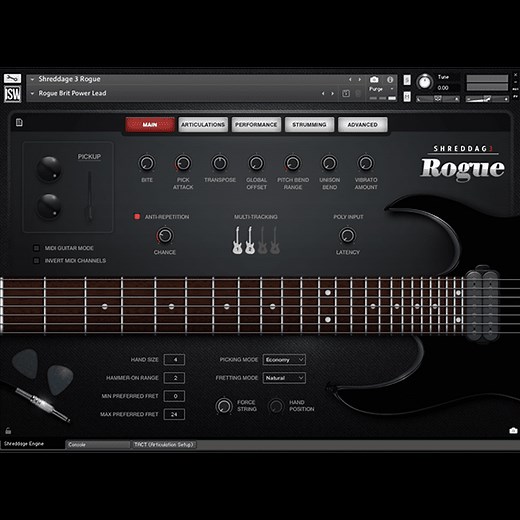The image size is (520, 520).
Task: Click the anti-repetition CHANCE knob
Action: point(165,236)
